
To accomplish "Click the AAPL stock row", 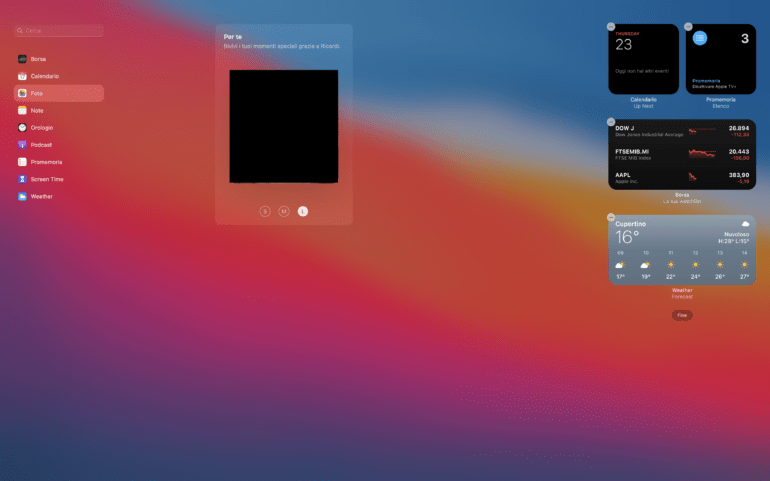I will (x=682, y=177).
